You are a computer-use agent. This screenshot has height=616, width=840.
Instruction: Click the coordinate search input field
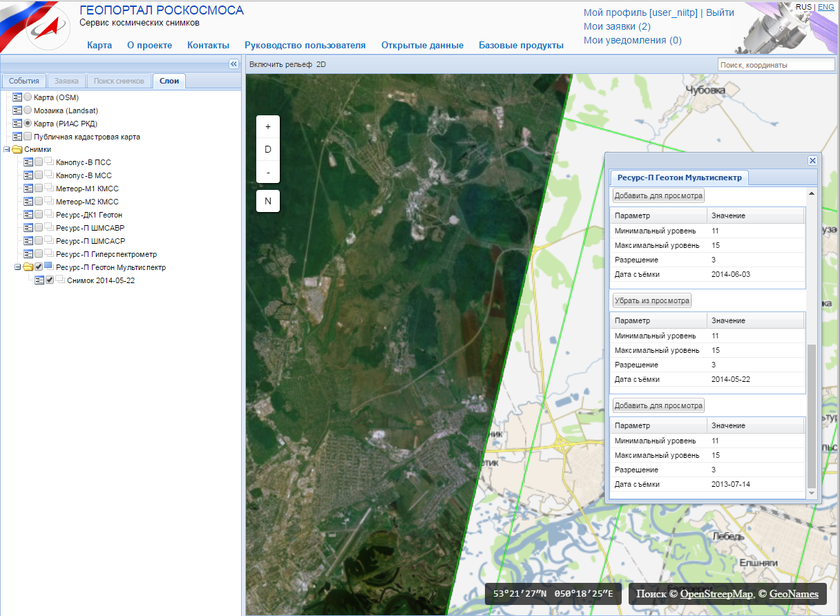(776, 65)
